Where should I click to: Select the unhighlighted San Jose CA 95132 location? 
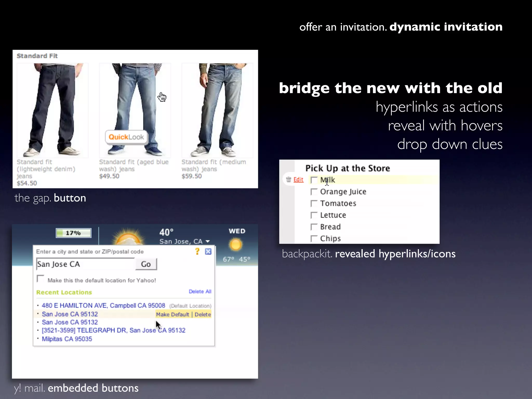[70, 322]
